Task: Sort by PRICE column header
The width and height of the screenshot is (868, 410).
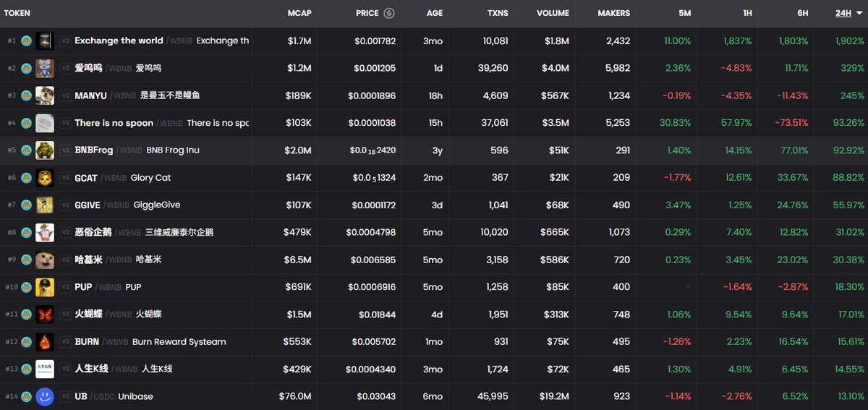Action: tap(367, 13)
